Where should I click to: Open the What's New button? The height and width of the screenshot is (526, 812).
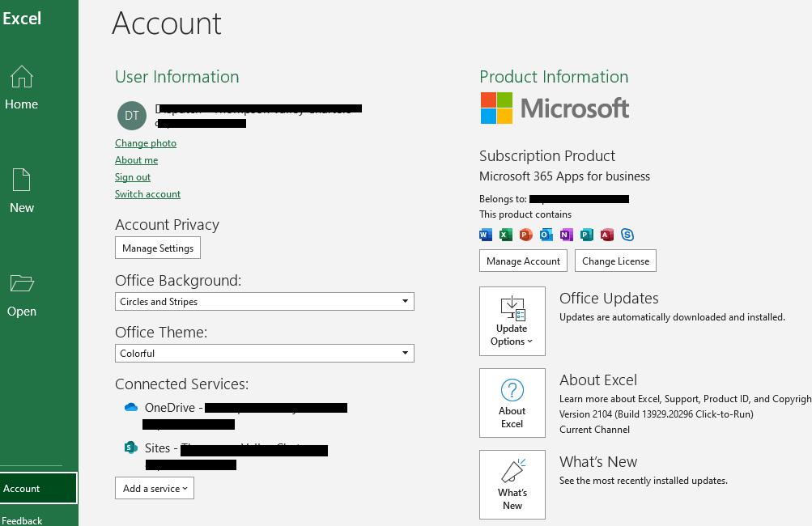point(512,485)
